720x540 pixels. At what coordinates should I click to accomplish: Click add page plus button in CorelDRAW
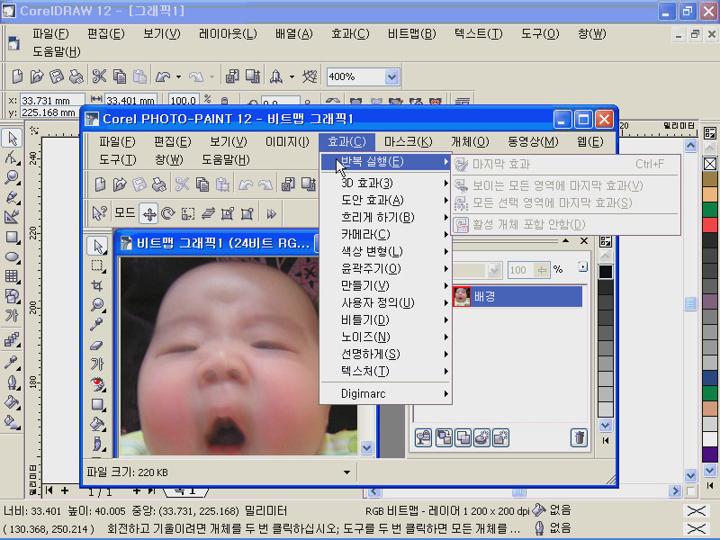[65, 490]
